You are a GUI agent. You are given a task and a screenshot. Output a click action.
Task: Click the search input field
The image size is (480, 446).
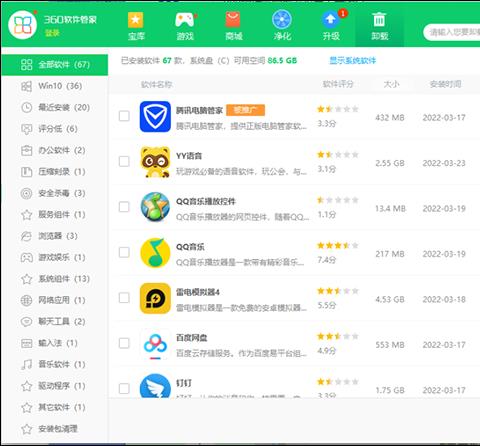[452, 32]
